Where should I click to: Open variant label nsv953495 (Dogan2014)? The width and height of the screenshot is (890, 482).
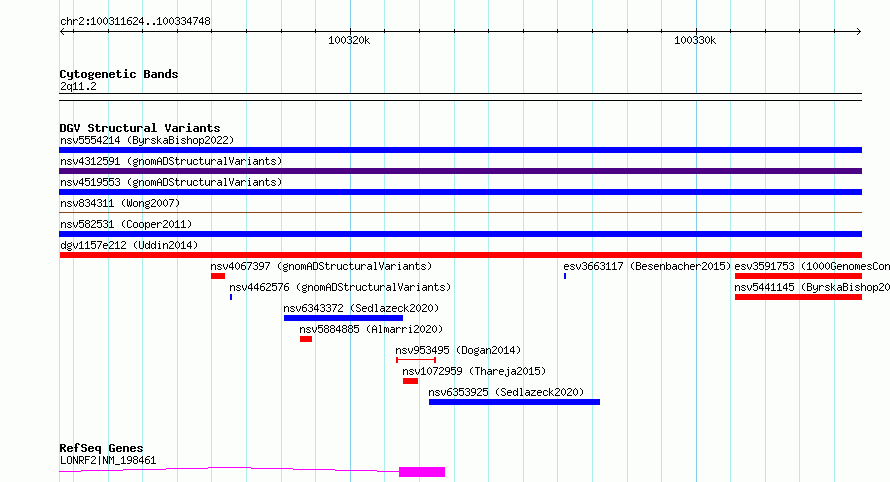(458, 350)
